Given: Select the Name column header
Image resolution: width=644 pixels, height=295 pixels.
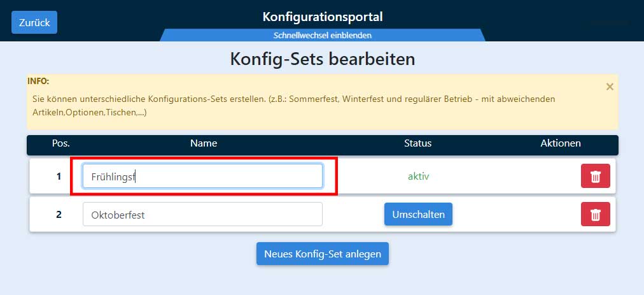Looking at the screenshot, I should coord(204,143).
